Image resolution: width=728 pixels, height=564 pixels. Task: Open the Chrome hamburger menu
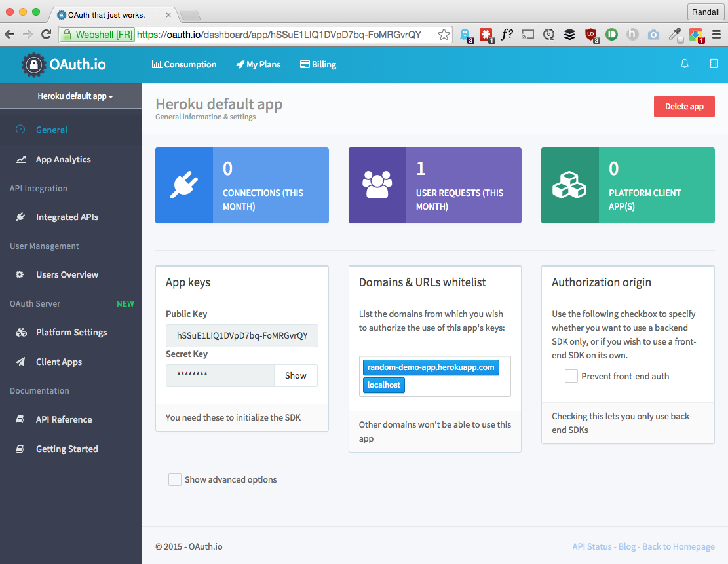[716, 34]
